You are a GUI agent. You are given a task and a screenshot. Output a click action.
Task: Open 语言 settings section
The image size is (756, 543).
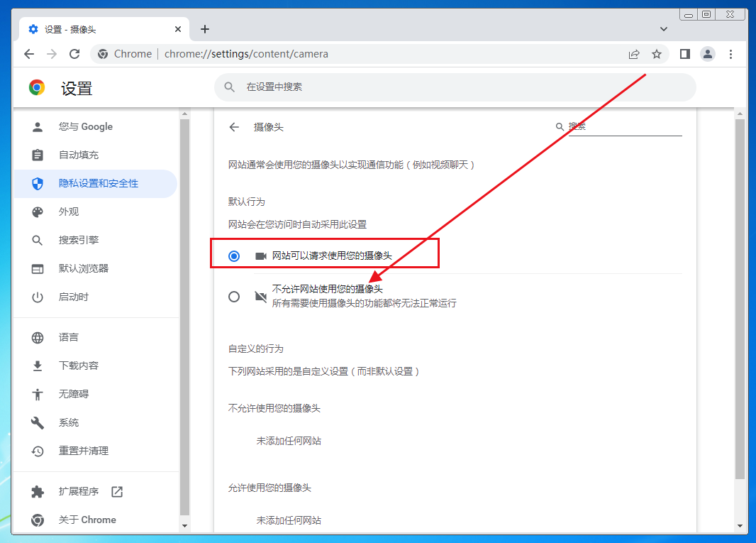pos(96,338)
